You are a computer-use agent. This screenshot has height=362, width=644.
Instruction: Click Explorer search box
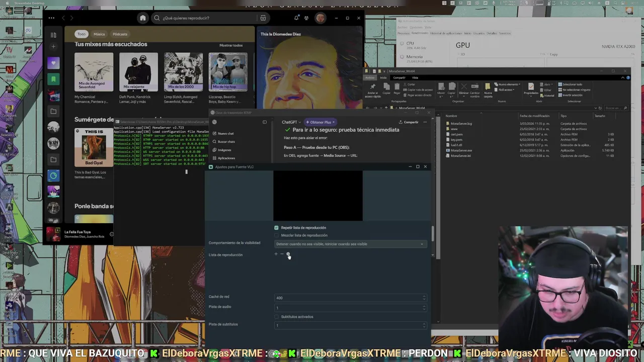[616, 108]
